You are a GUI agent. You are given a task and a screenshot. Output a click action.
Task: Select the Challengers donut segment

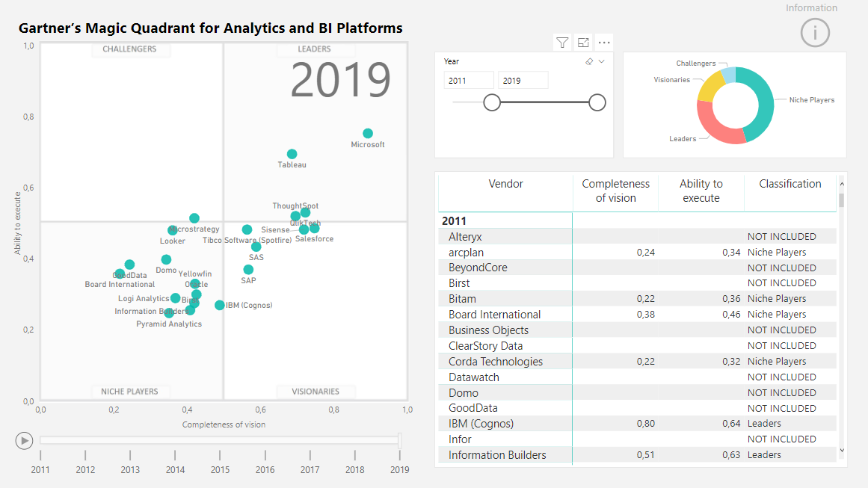(729, 75)
